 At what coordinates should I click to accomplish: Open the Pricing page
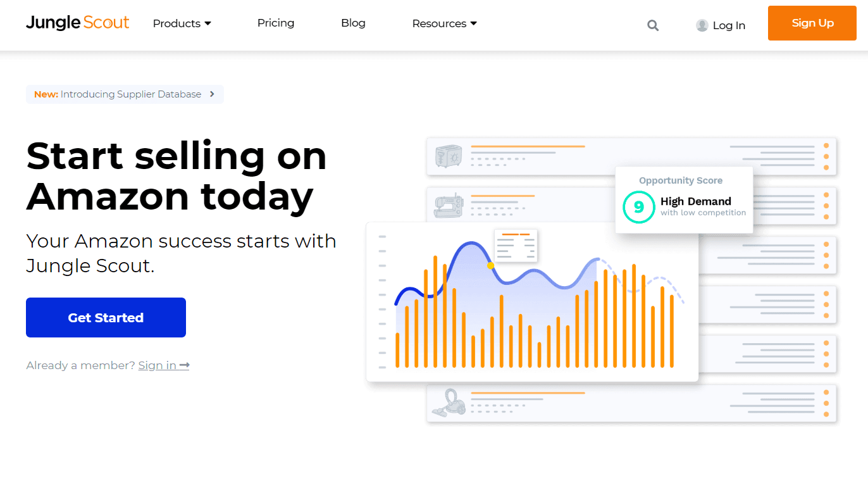[x=276, y=23]
